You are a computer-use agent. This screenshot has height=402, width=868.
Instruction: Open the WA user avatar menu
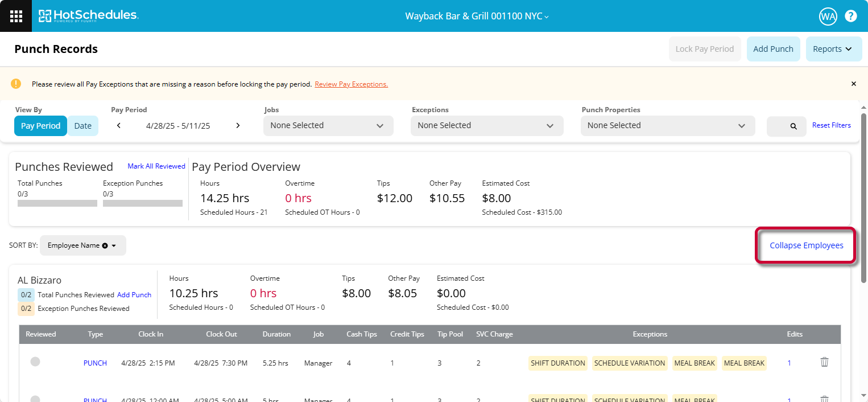828,16
